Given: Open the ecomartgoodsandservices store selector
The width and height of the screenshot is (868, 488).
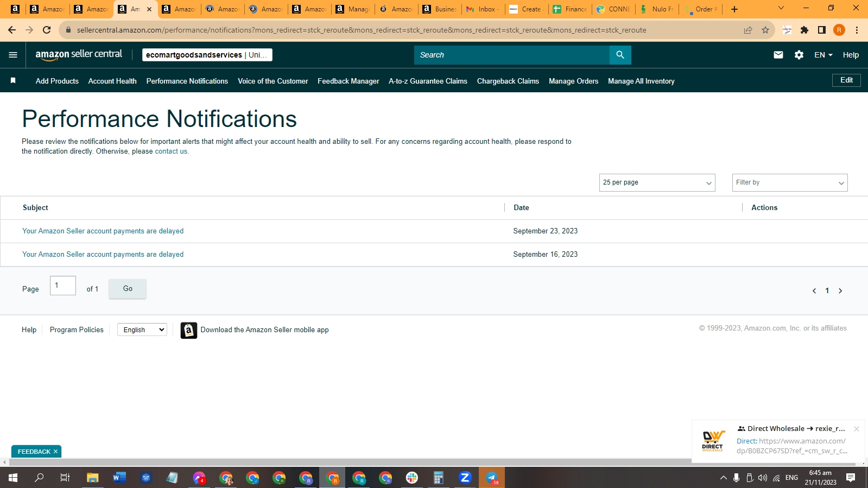Looking at the screenshot, I should tap(207, 55).
